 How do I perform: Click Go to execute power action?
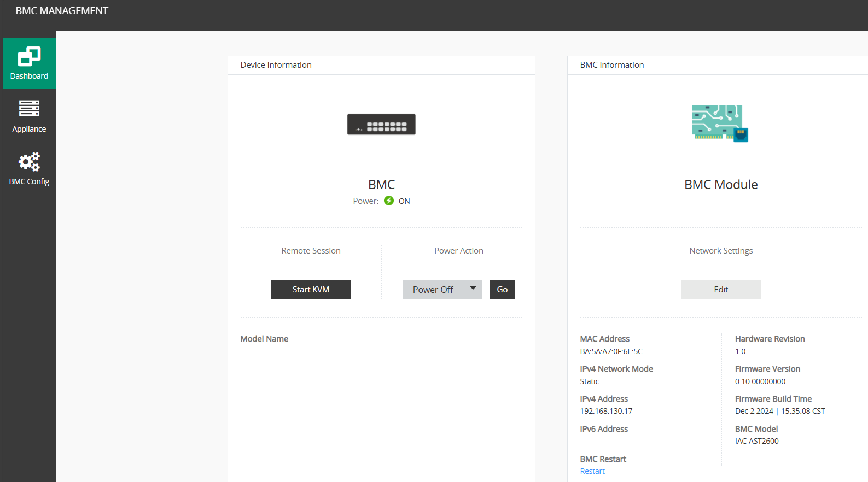point(502,290)
